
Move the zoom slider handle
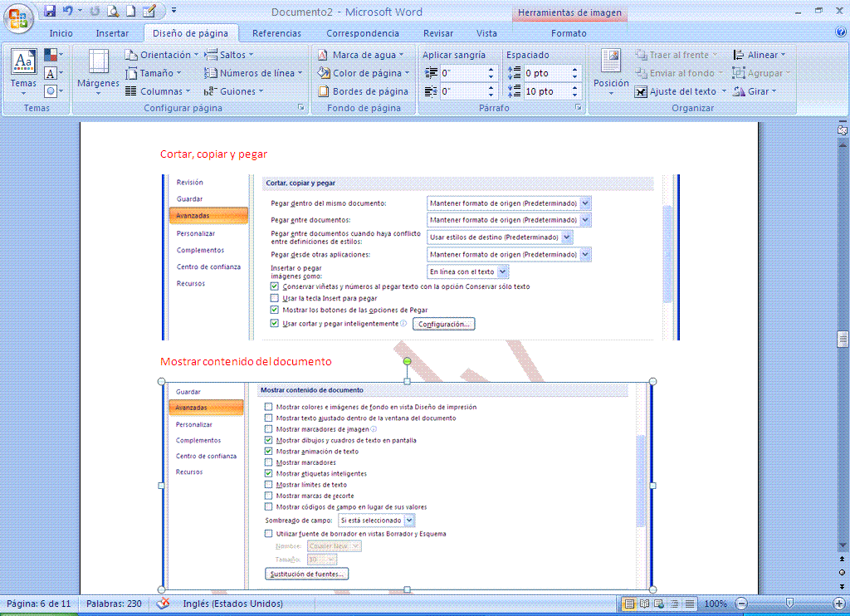790,603
